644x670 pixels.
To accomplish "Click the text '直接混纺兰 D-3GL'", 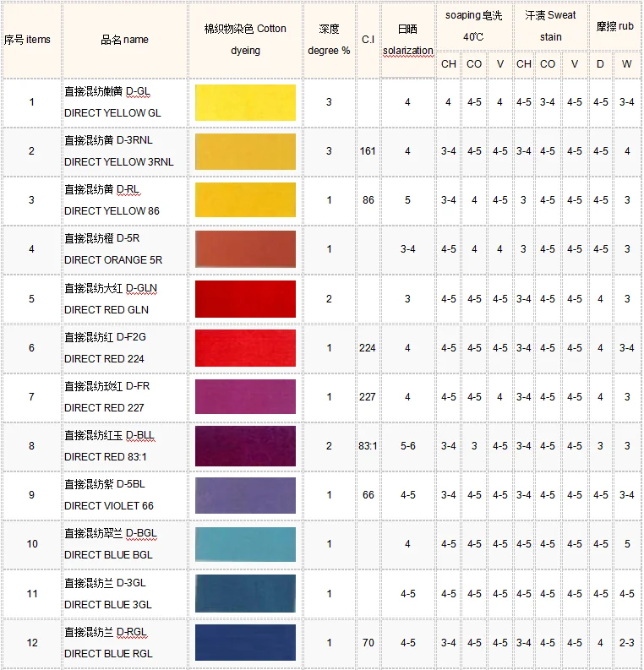I will click(x=105, y=583).
